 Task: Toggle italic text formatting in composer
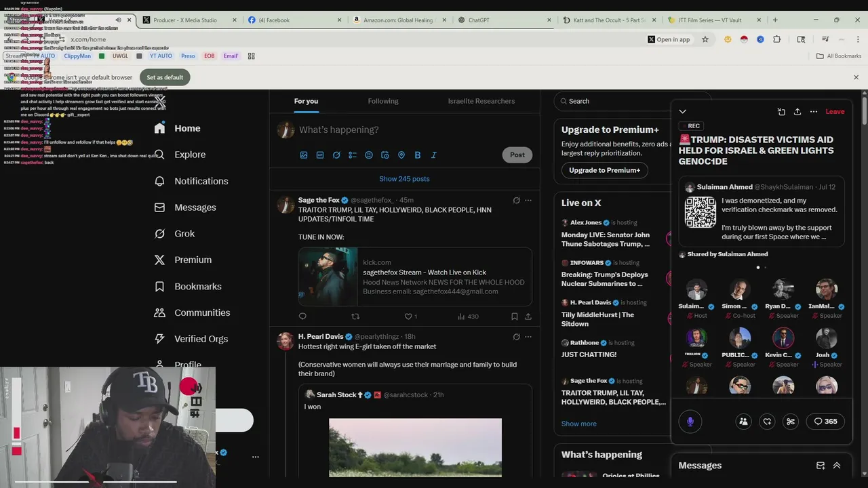[x=434, y=155]
